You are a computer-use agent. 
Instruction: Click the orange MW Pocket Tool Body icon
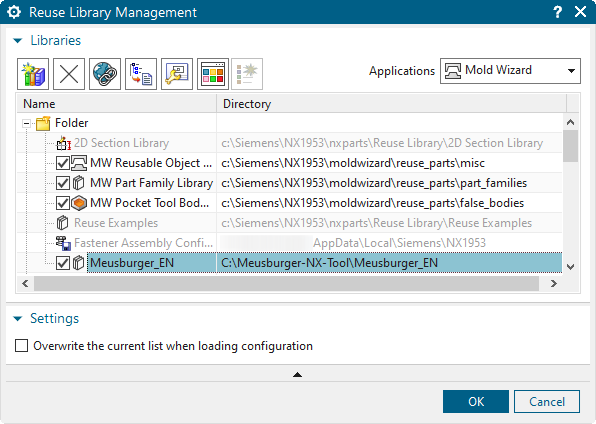pyautogui.click(x=79, y=203)
